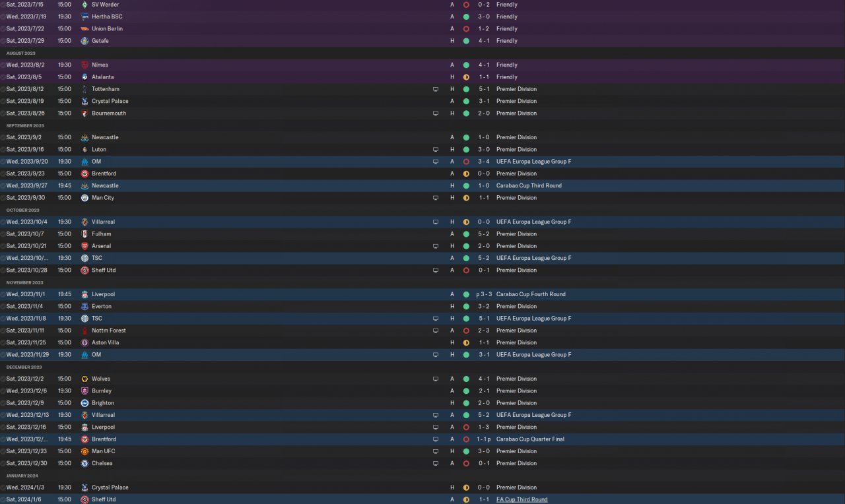The height and width of the screenshot is (504, 845).
Task: Click the green win indicator for Arsenal match
Action: pos(466,246)
